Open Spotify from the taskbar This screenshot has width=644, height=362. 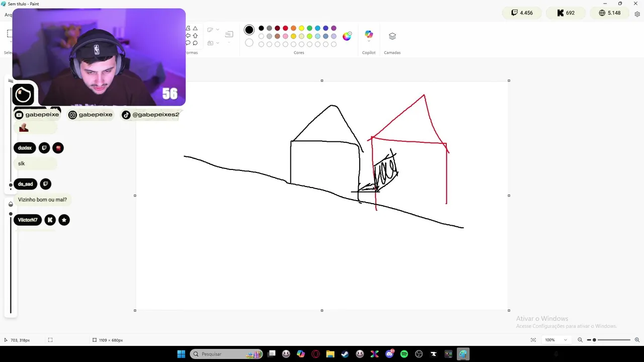point(404,354)
